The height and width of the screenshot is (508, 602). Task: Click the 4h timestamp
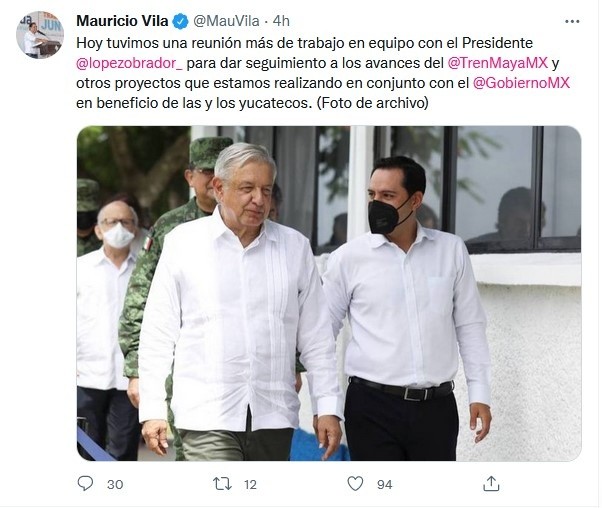tap(281, 21)
